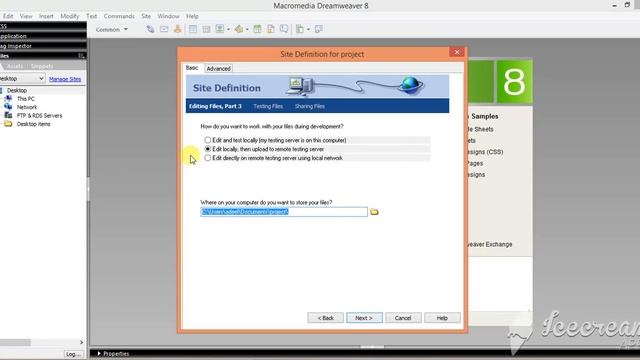Click the Next button

click(x=364, y=318)
